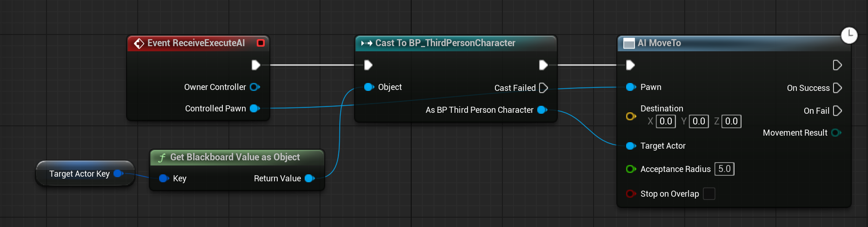This screenshot has width=868, height=227.
Task: Click the Controlled Pawn output pin
Action: click(x=254, y=109)
